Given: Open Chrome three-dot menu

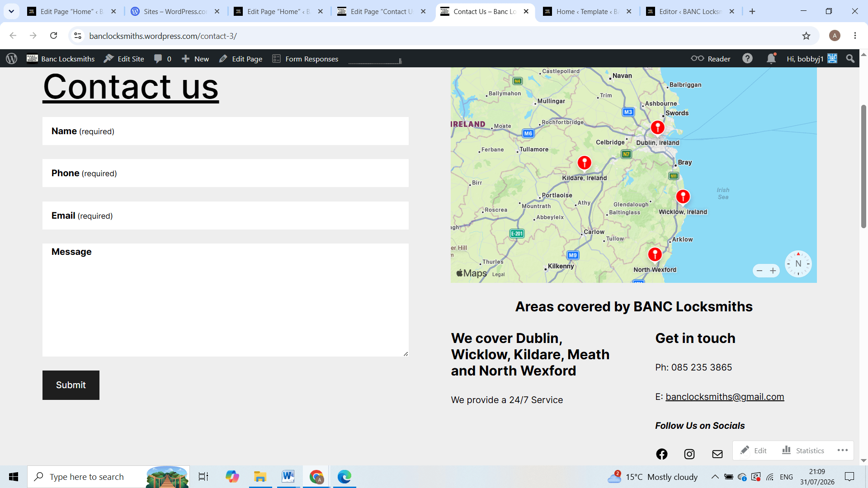Looking at the screenshot, I should (855, 36).
